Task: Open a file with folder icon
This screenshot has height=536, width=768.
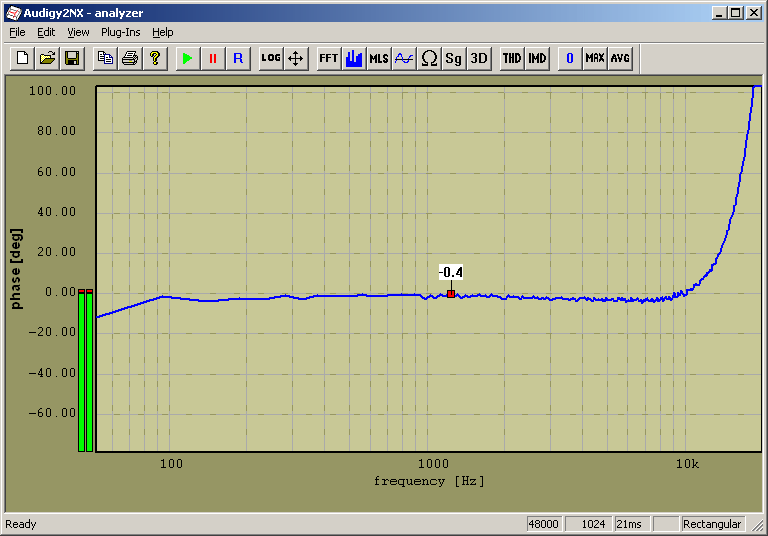Action: (47, 58)
